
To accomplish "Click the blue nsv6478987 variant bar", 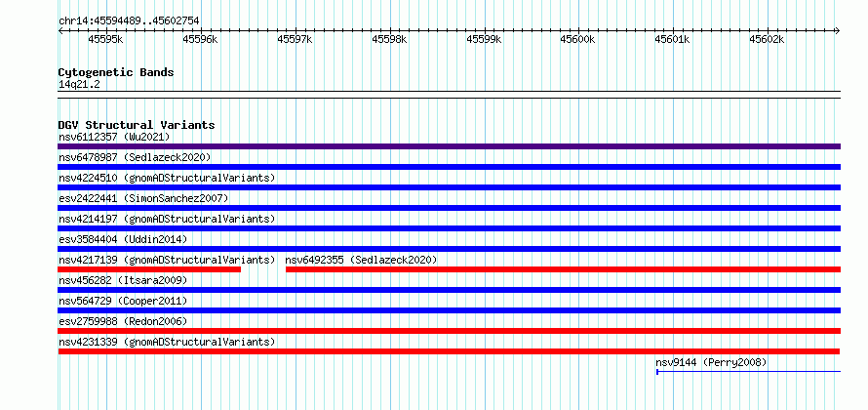I will pyautogui.click(x=449, y=167).
